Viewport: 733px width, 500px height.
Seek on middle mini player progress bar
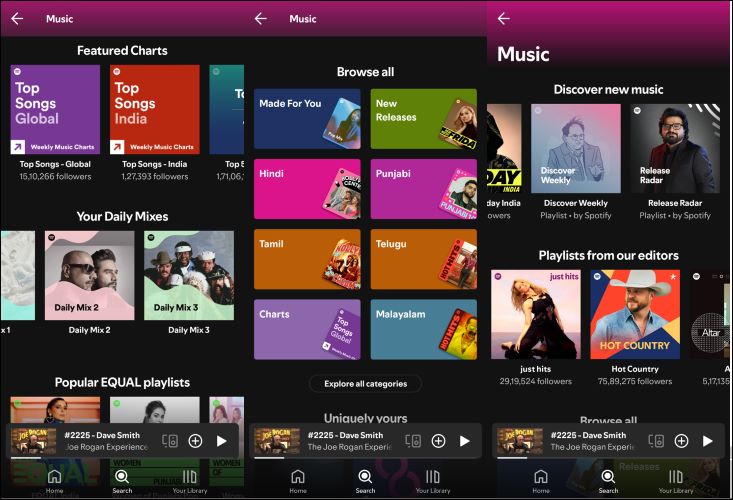click(367, 458)
